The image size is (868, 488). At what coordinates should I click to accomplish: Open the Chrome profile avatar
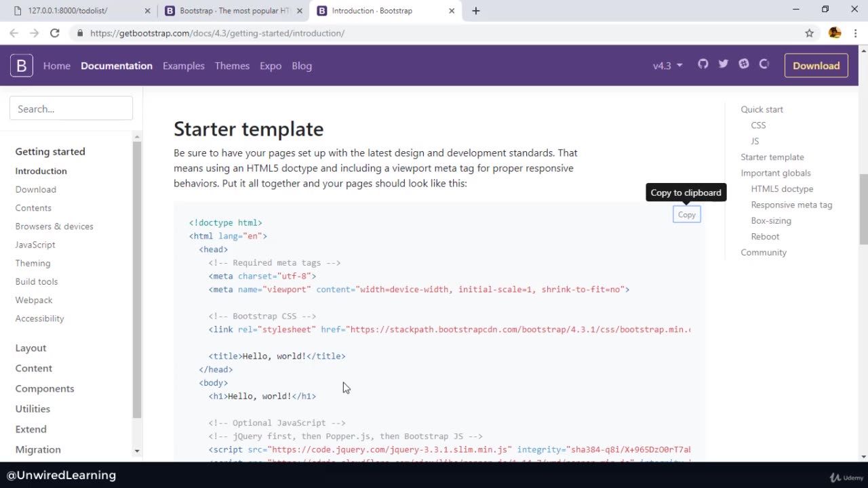[x=835, y=33]
